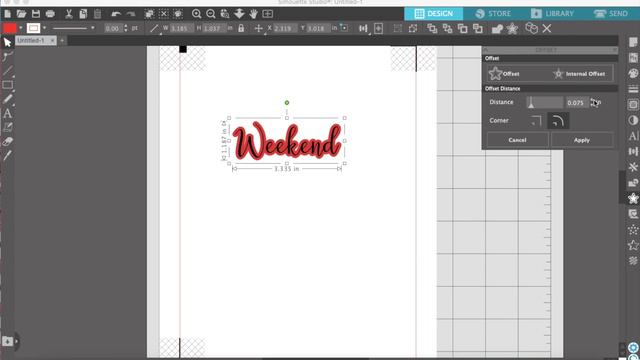
Task: Click the Offset star icon in top toolbar
Action: pos(512,29)
